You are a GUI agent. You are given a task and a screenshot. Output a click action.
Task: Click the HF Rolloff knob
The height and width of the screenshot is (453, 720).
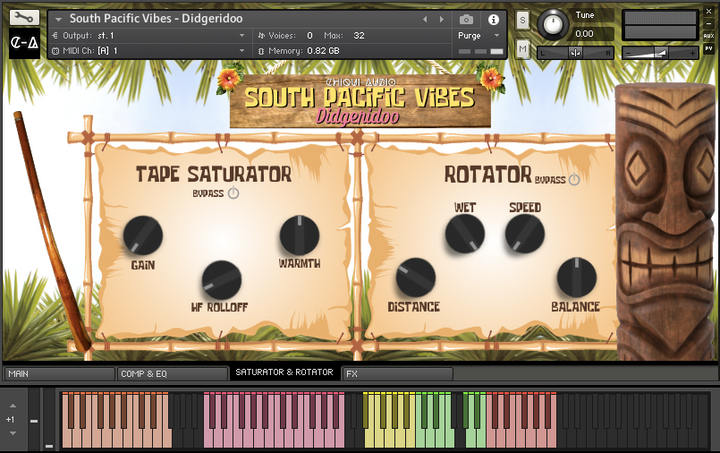click(222, 280)
